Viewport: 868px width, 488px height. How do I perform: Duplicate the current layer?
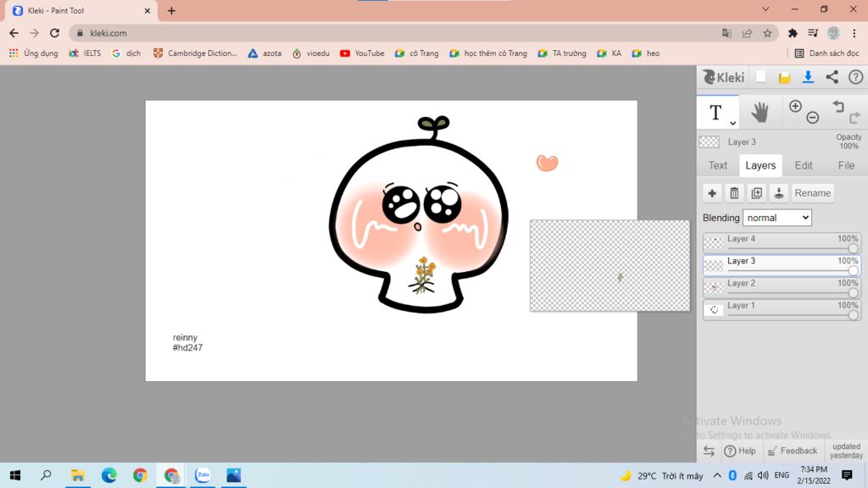point(756,193)
